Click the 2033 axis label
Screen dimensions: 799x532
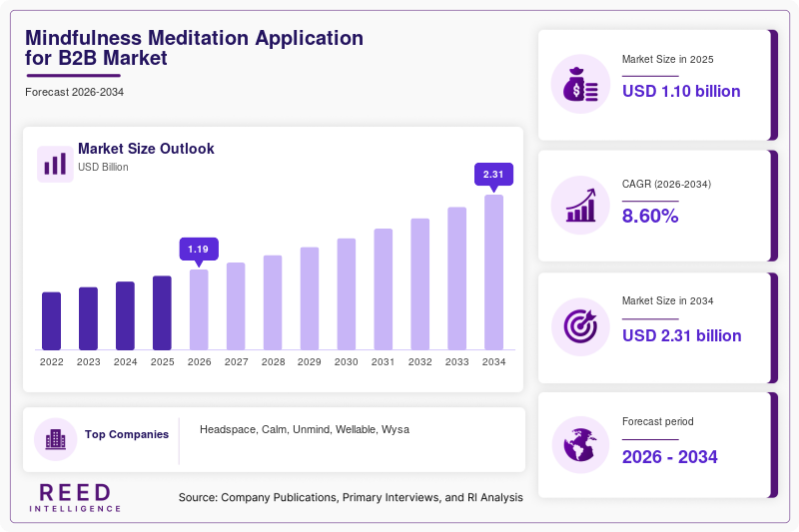[x=457, y=362]
